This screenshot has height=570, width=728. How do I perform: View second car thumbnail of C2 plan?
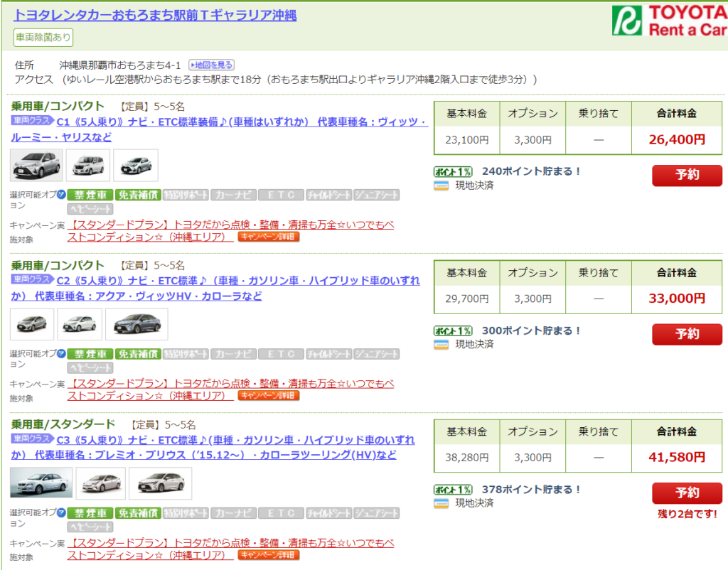click(80, 324)
